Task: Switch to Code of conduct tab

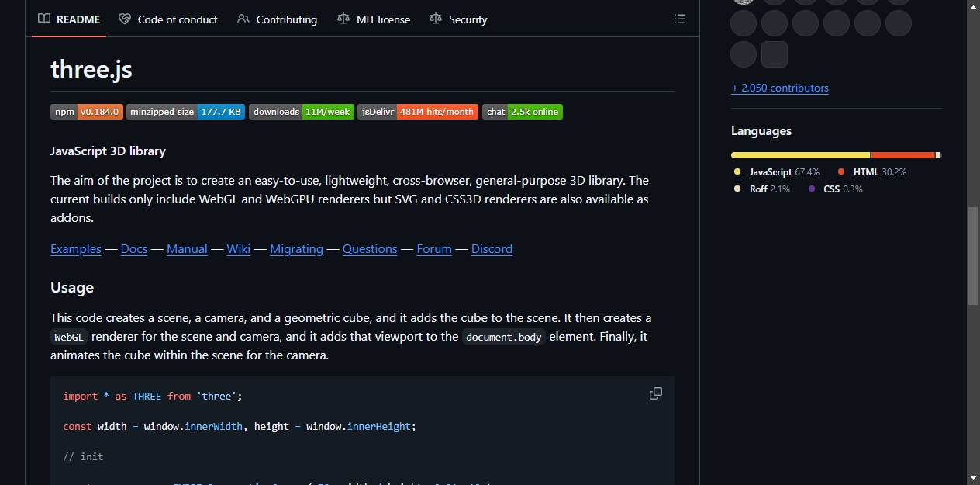Action: coord(168,19)
